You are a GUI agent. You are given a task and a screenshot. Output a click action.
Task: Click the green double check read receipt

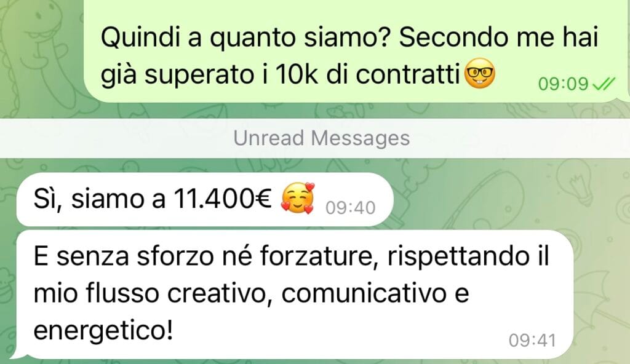(604, 84)
